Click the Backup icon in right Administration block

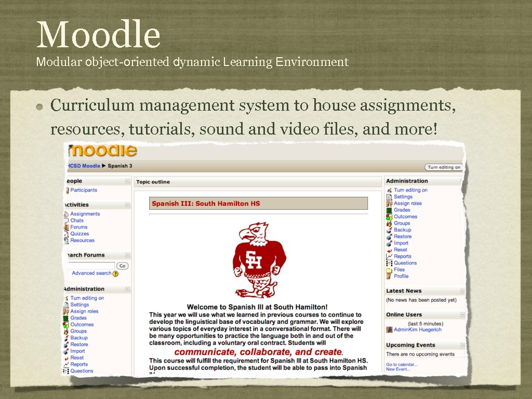coord(389,230)
